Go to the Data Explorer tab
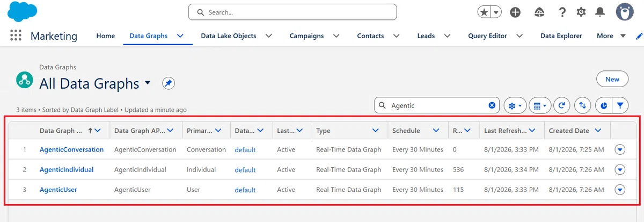Viewport: 644px width, 222px height. pyautogui.click(x=561, y=36)
